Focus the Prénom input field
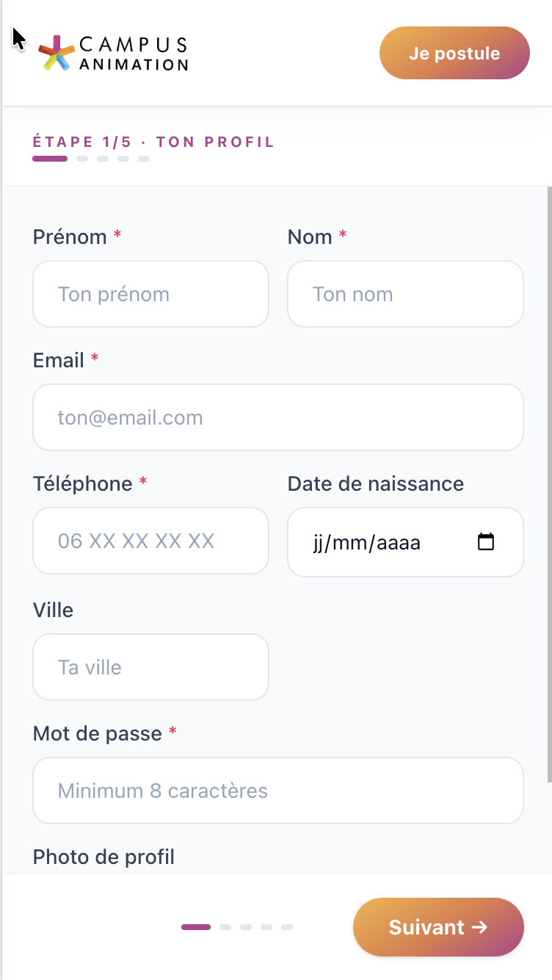The height and width of the screenshot is (980, 552). (150, 294)
